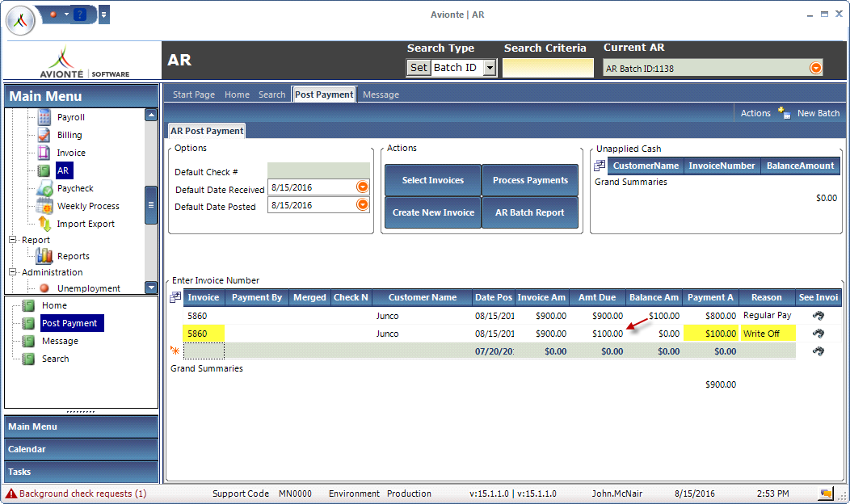Select the Paycheck icon
This screenshot has width=850, height=504.
pos(44,189)
